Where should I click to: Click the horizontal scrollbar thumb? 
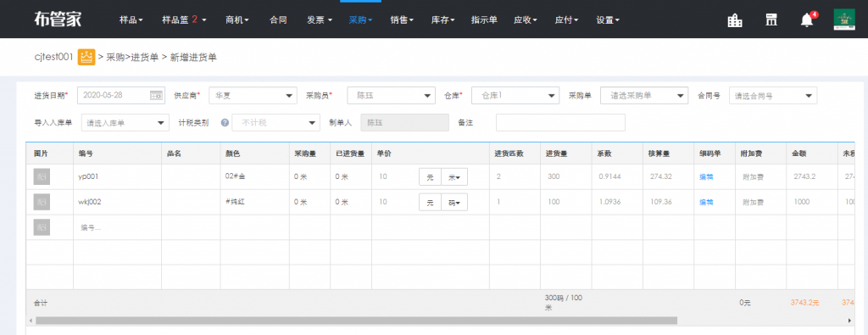pyautogui.click(x=357, y=321)
